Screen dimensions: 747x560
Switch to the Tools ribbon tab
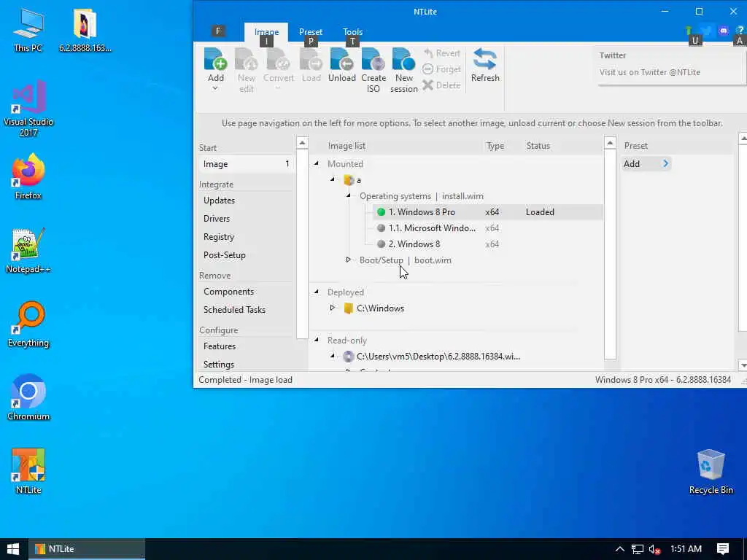click(x=352, y=32)
